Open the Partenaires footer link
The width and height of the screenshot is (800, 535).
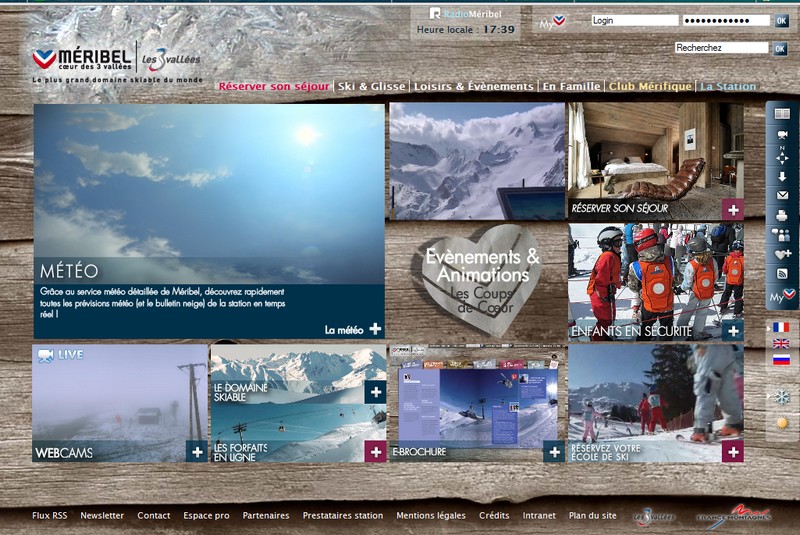click(266, 516)
